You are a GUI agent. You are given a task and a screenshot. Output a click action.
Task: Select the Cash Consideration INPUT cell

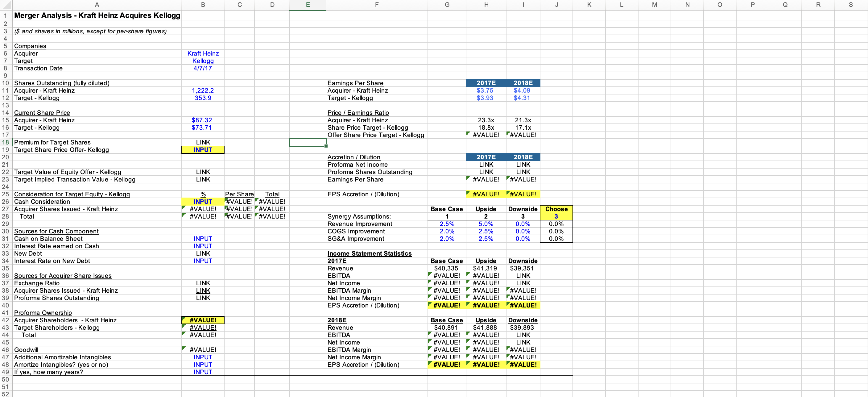(203, 201)
